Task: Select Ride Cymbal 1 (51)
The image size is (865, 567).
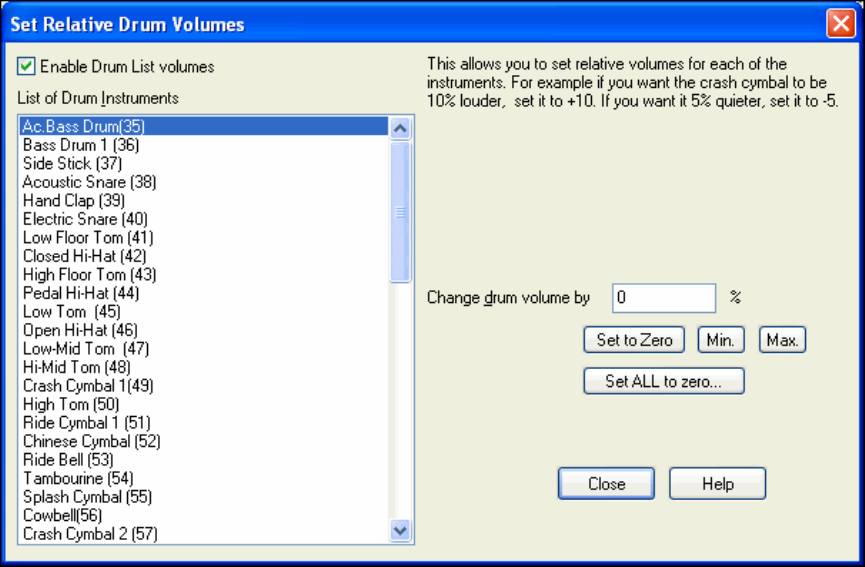Action: pos(204,422)
